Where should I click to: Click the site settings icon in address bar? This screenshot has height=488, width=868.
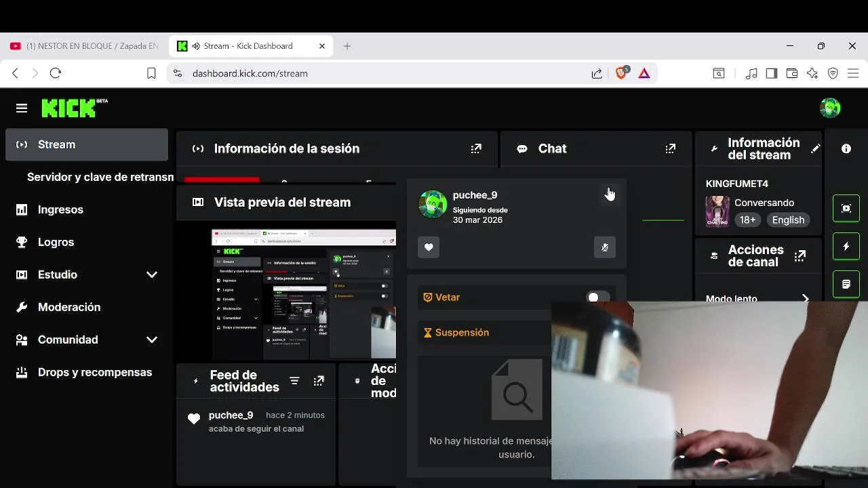coord(178,73)
